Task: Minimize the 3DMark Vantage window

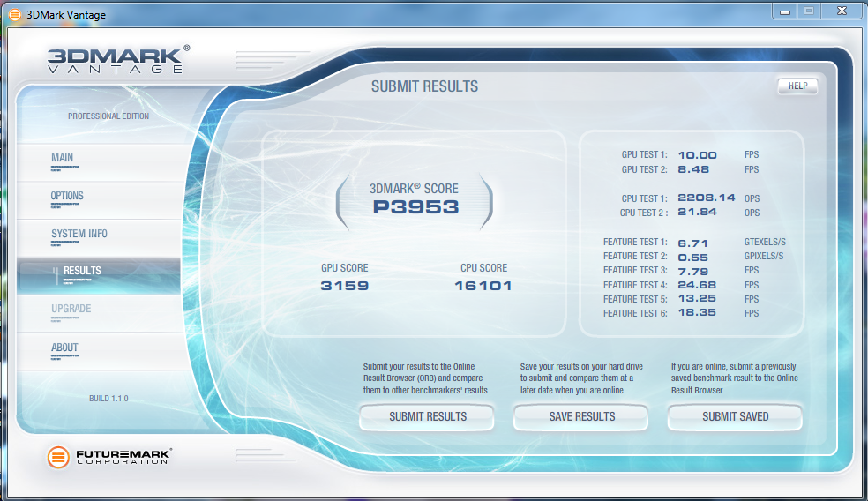Action: tap(785, 10)
